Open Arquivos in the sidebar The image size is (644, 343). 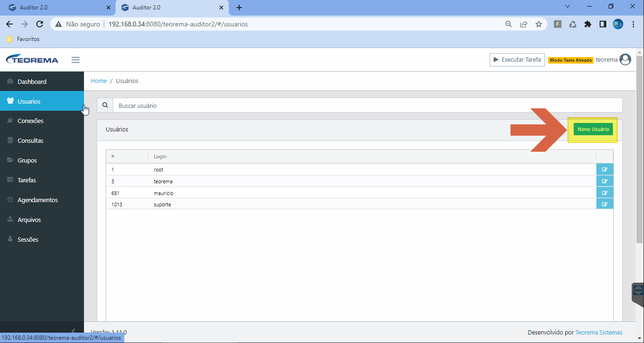pyautogui.click(x=42, y=220)
